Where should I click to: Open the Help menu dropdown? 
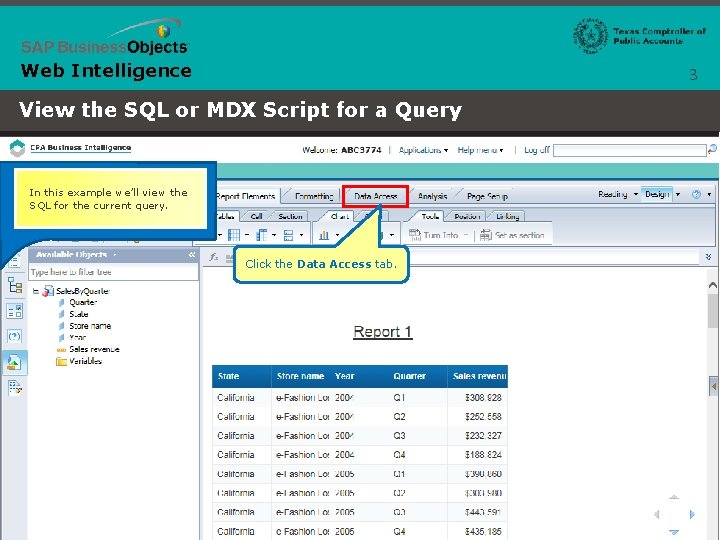pyautogui.click(x=480, y=150)
